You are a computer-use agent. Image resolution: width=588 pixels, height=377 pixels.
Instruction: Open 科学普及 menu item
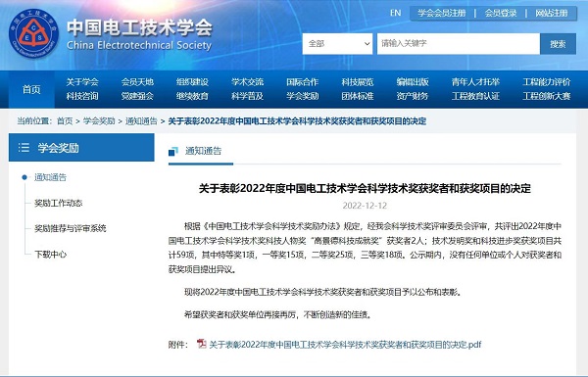point(248,96)
